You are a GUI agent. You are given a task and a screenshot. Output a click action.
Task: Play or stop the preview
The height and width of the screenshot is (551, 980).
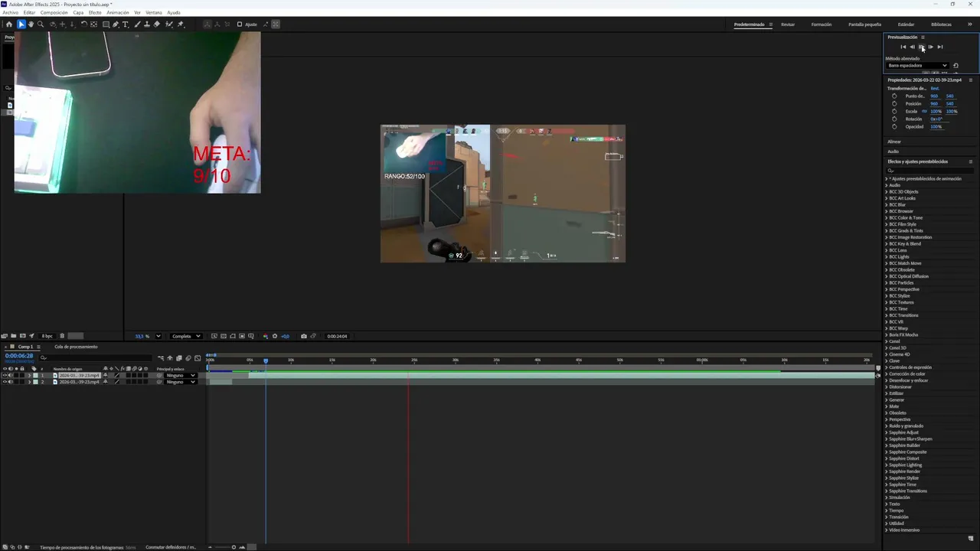(x=921, y=47)
